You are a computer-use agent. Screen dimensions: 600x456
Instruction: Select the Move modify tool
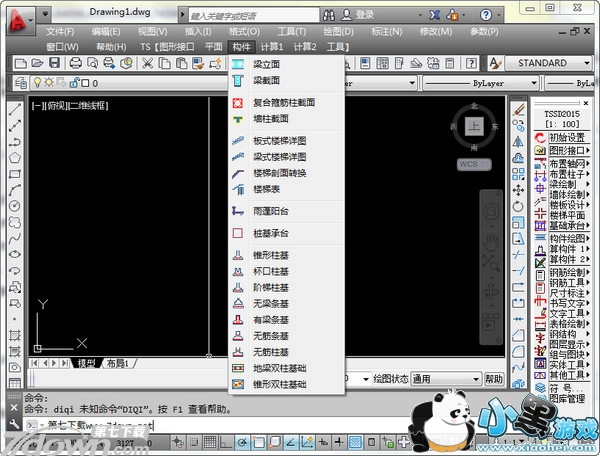pos(518,189)
